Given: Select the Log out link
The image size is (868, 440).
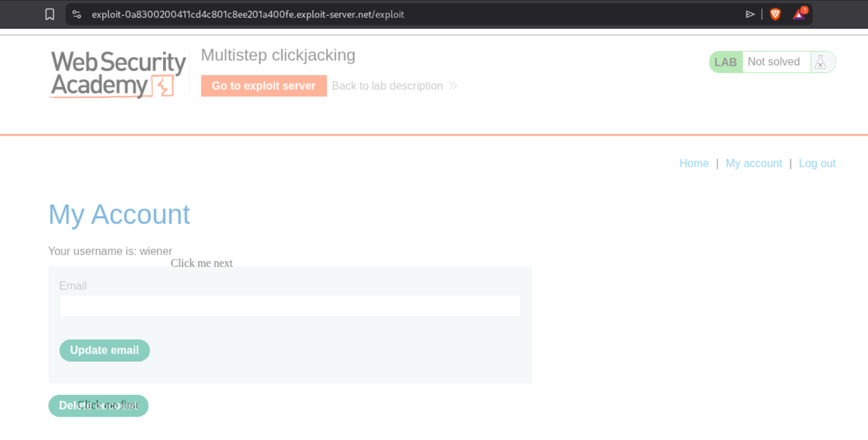Looking at the screenshot, I should (x=817, y=163).
